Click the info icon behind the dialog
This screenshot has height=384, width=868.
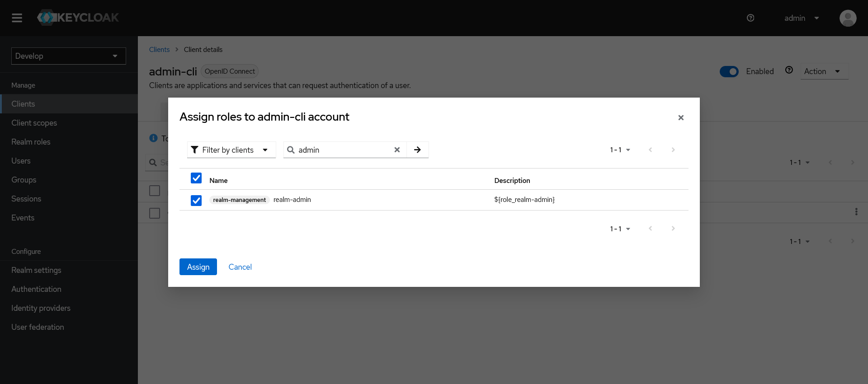pyautogui.click(x=154, y=138)
